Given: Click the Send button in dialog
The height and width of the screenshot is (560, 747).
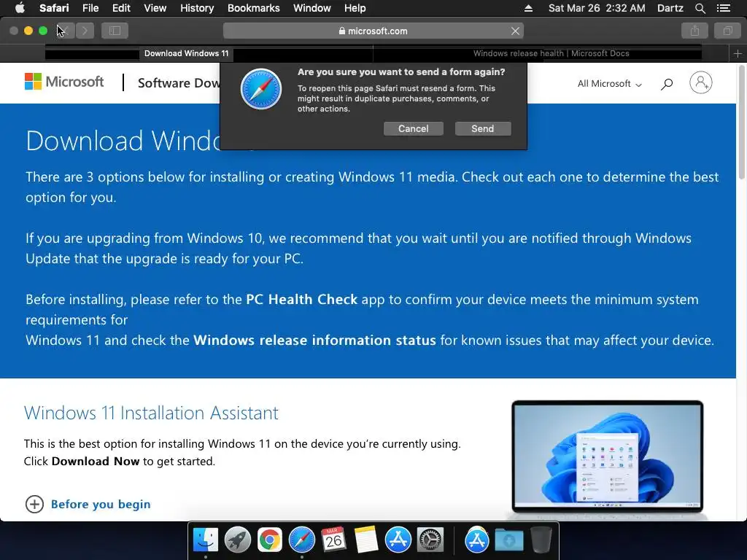Looking at the screenshot, I should pos(483,128).
